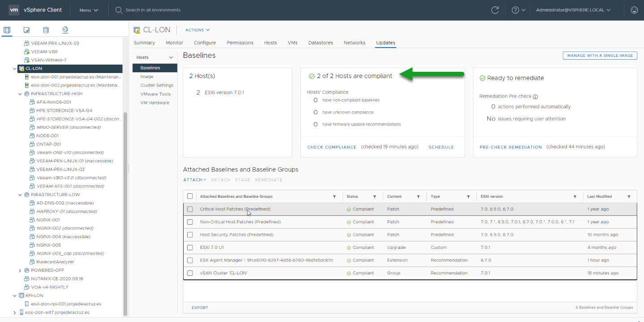Open the Storage inventory view icon
This screenshot has height=322, width=644.
[46, 30]
